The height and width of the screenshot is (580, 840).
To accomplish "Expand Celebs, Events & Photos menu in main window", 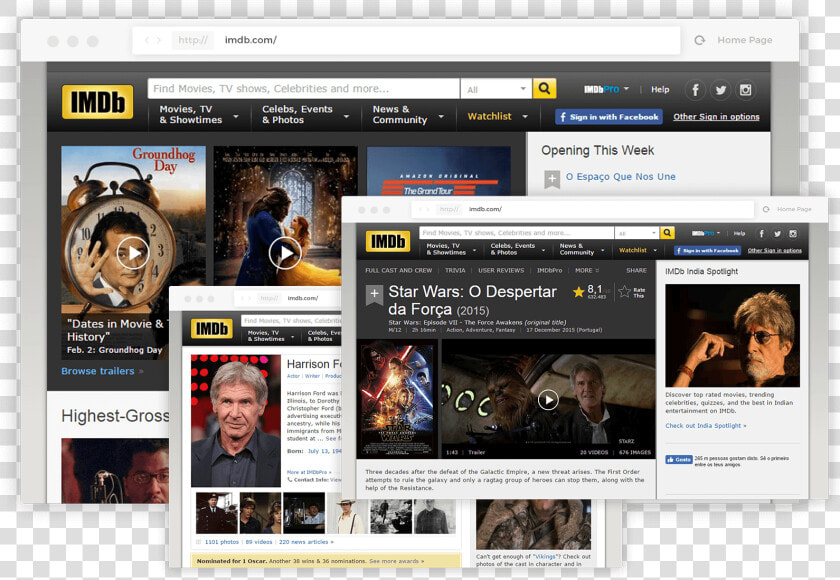I will point(305,115).
